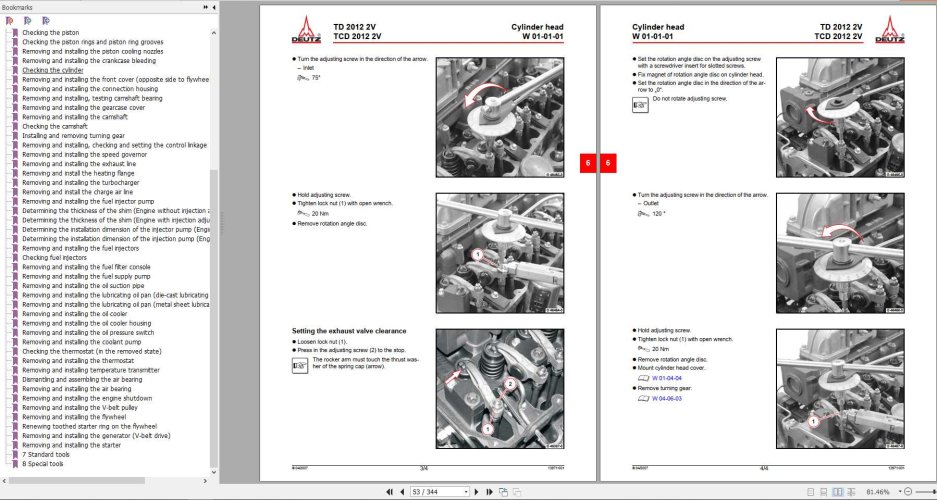Jump to the last page
This screenshot has height=500, width=937.
[x=489, y=492]
